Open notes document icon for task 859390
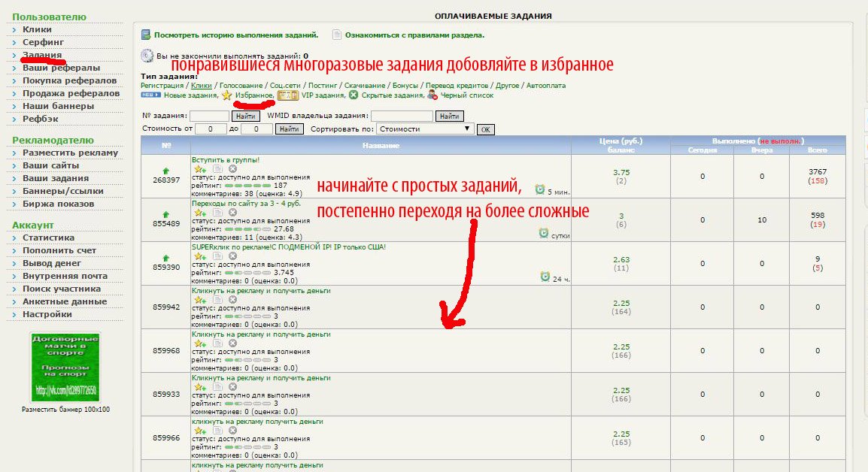Image resolution: width=868 pixels, height=472 pixels. pos(217,256)
